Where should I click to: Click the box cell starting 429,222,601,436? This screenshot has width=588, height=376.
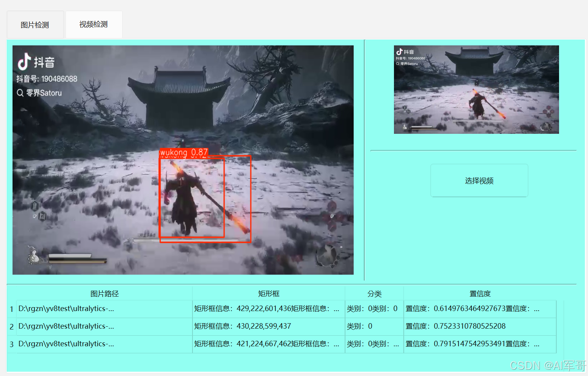(x=269, y=309)
